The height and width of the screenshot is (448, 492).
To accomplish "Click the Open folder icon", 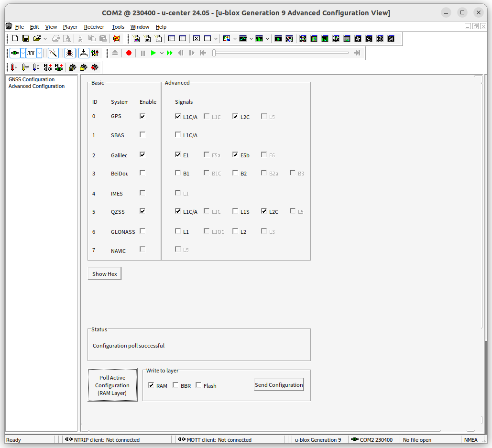I will 37,38.
